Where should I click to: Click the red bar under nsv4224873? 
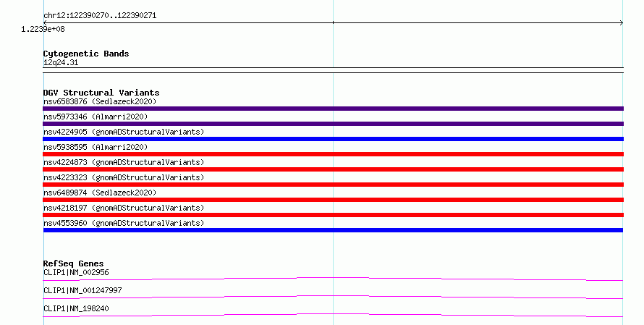[333, 169]
